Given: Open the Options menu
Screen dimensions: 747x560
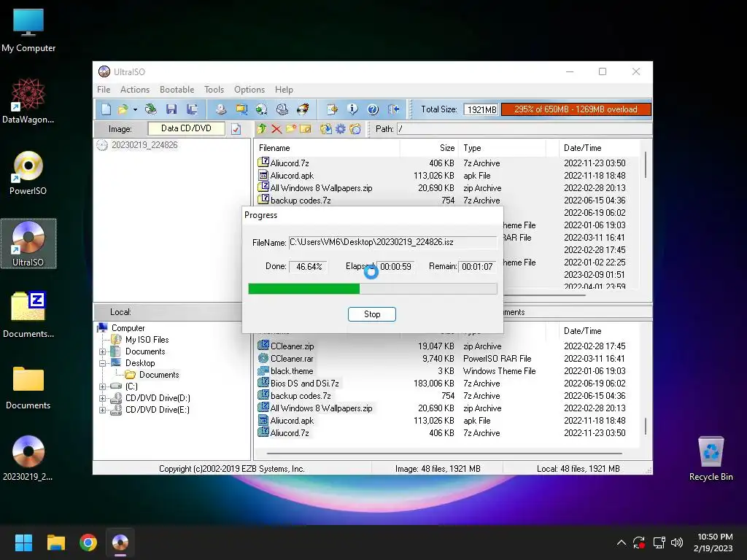Looking at the screenshot, I should [249, 90].
